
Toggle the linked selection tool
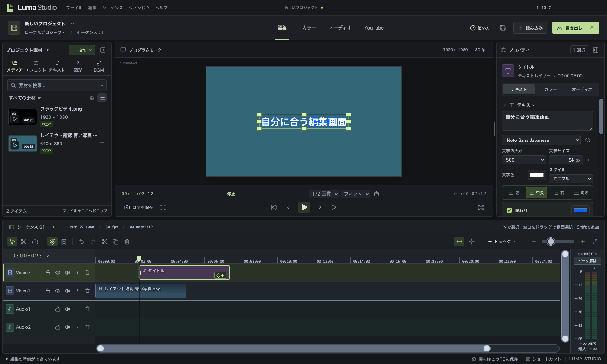pos(53,242)
